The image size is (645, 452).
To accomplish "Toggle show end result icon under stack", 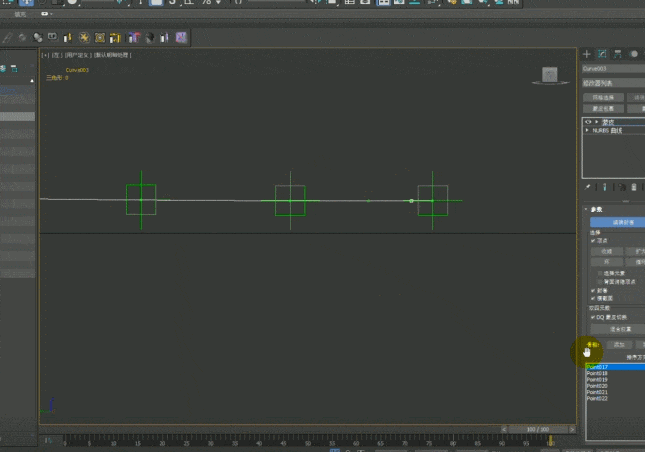I will (x=605, y=187).
